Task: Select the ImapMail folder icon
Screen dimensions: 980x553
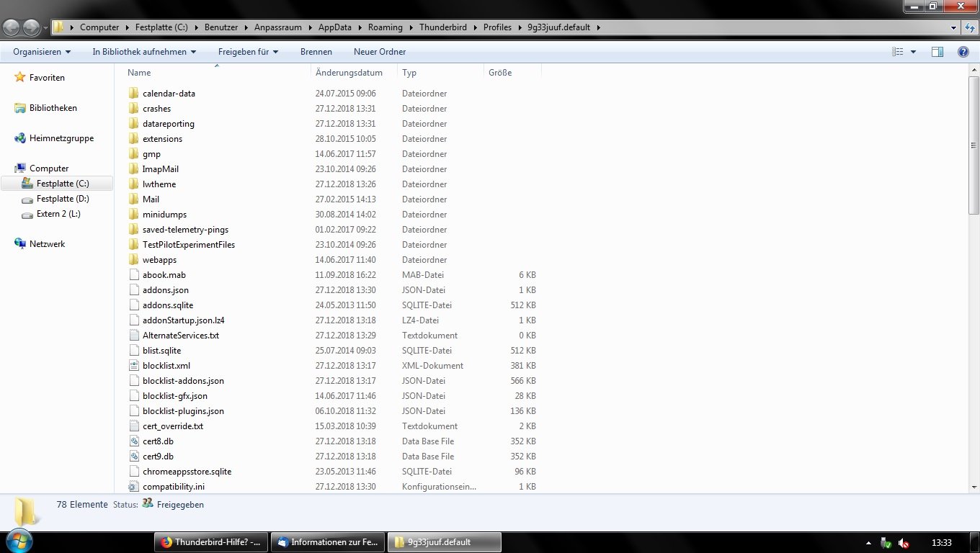Action: pyautogui.click(x=133, y=169)
